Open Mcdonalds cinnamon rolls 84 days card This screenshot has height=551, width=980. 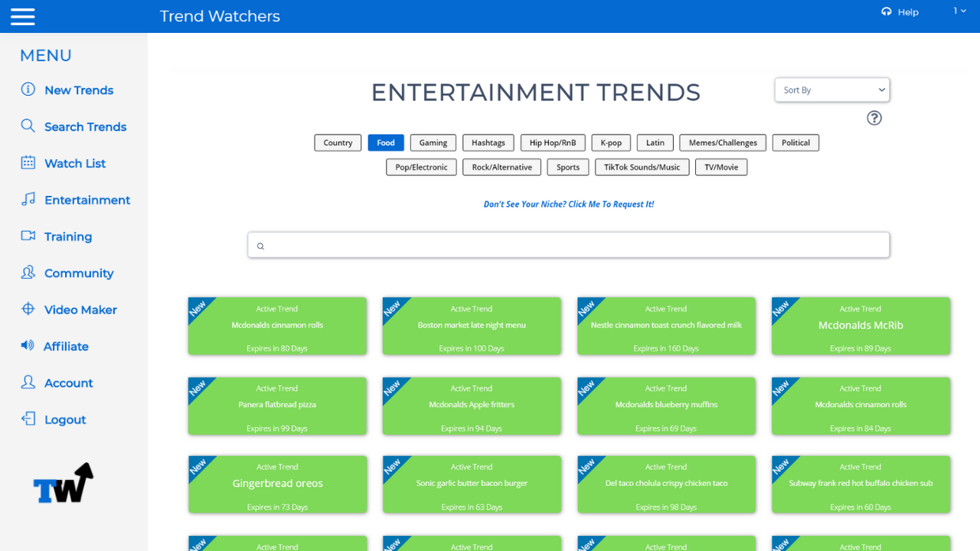pyautogui.click(x=861, y=406)
